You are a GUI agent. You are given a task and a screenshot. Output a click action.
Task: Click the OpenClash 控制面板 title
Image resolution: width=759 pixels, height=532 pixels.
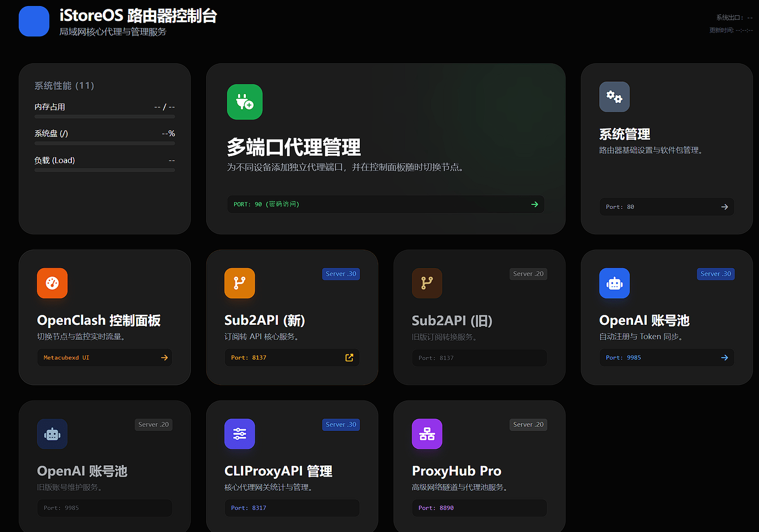[x=99, y=320]
